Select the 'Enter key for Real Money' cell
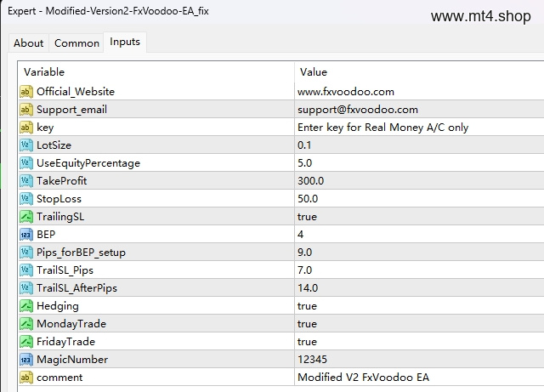The image size is (544, 392). (419, 128)
